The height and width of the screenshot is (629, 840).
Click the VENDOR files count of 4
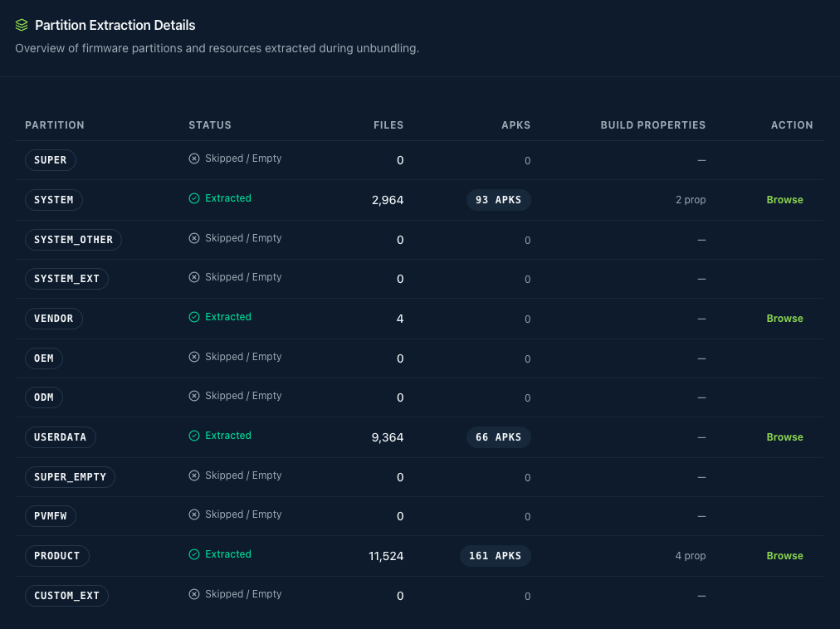pos(400,319)
